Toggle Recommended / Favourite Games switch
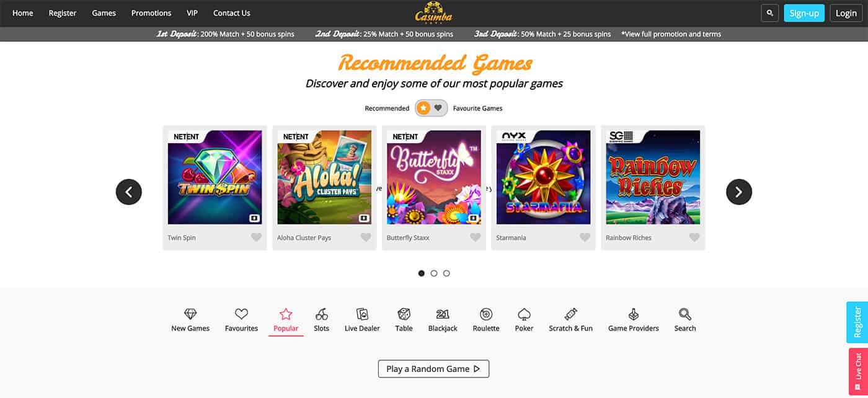This screenshot has width=868, height=398. (x=431, y=108)
